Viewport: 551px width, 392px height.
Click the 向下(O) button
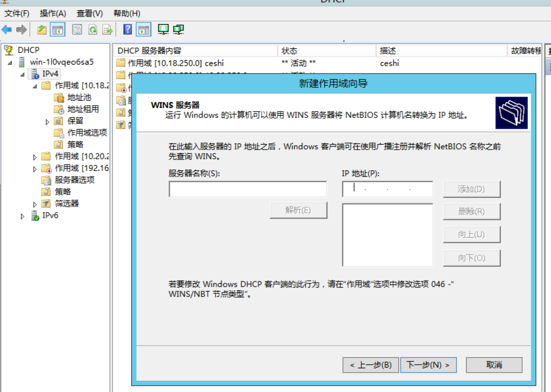click(x=472, y=258)
